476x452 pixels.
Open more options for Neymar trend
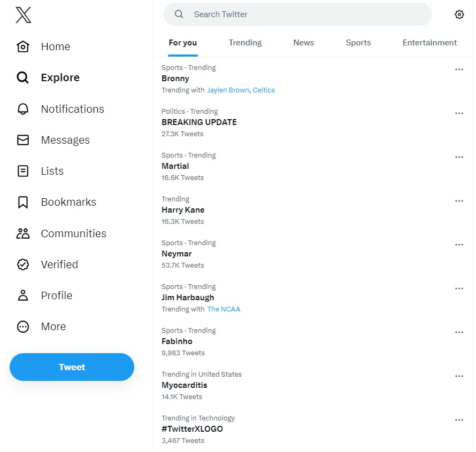458,245
